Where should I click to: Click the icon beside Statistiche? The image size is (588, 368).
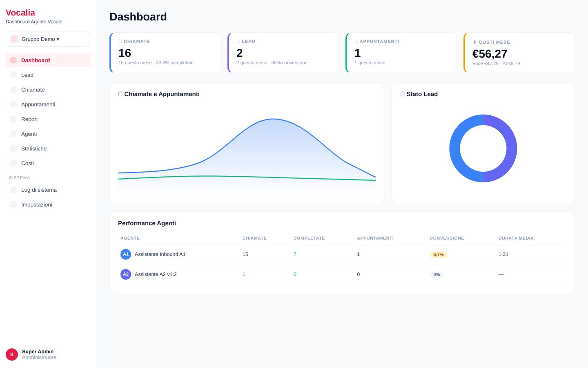coord(13,148)
